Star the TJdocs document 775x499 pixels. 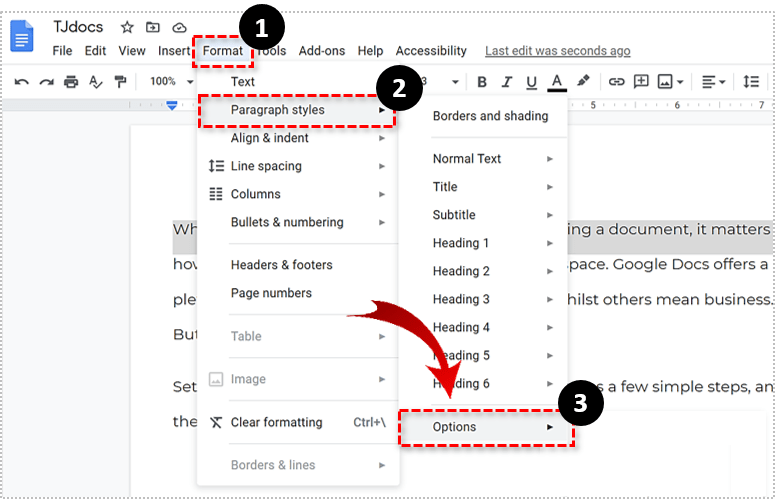pyautogui.click(x=127, y=27)
